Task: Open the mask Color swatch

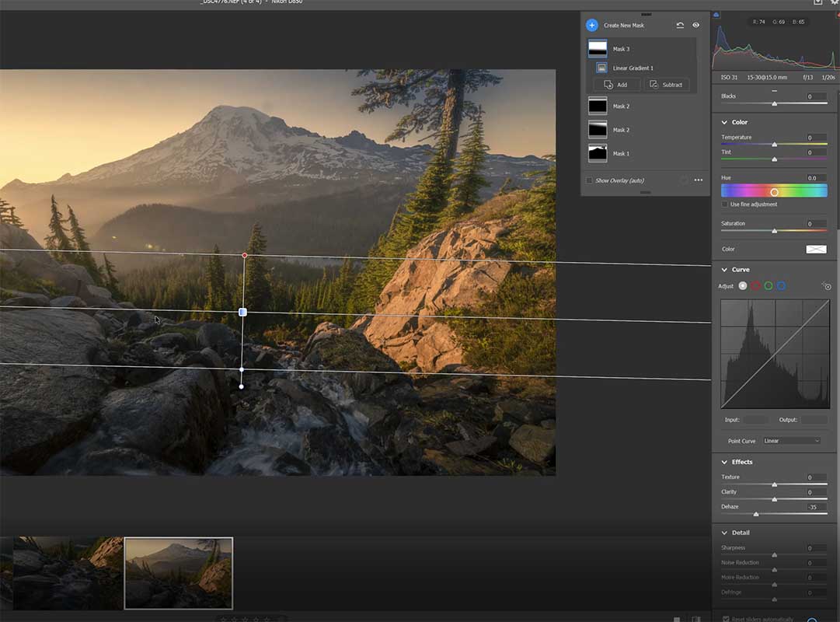Action: [x=816, y=249]
